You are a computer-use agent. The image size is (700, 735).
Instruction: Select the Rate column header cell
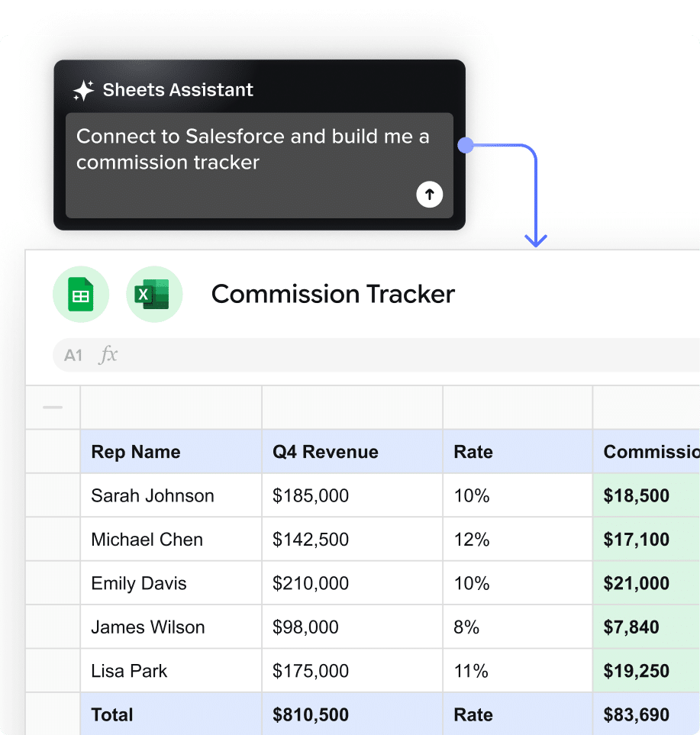517,452
